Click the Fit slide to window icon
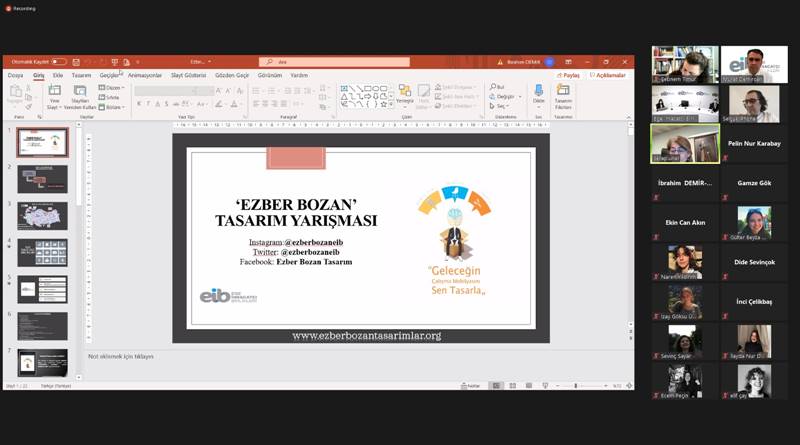This screenshot has width=800, height=445. 629,386
